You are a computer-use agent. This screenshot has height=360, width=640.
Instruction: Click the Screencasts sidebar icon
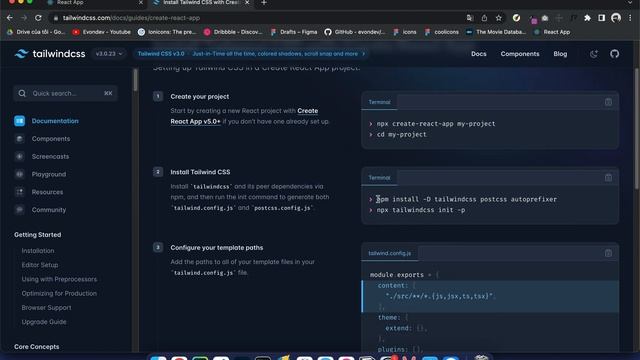coord(19,156)
